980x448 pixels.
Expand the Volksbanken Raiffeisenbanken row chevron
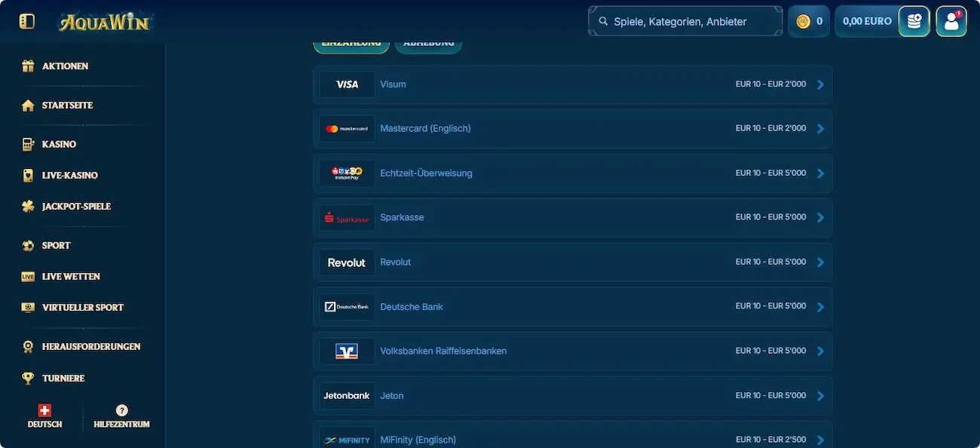click(821, 351)
